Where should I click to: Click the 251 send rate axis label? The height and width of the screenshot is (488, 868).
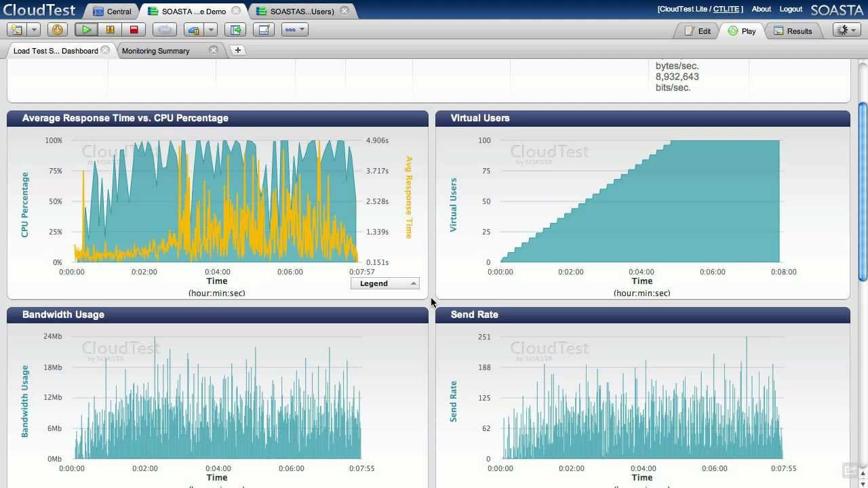coord(484,336)
